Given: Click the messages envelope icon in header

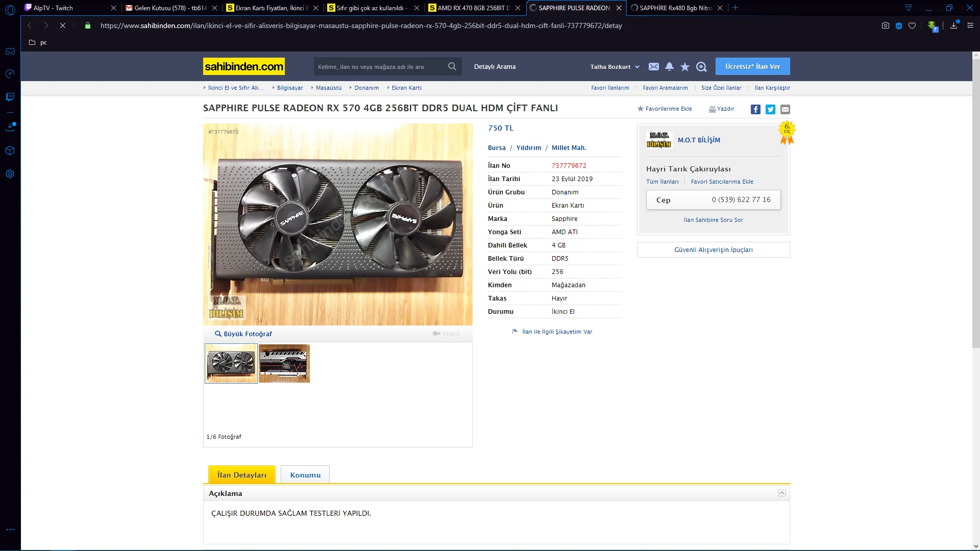Looking at the screenshot, I should [x=653, y=67].
